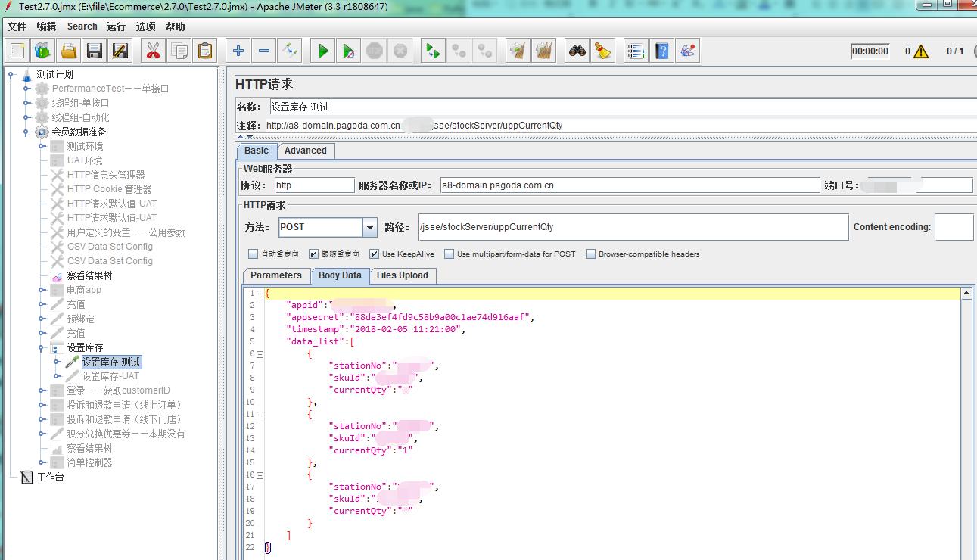
Task: Toggle 自动重定向 checkbox
Action: click(x=254, y=254)
